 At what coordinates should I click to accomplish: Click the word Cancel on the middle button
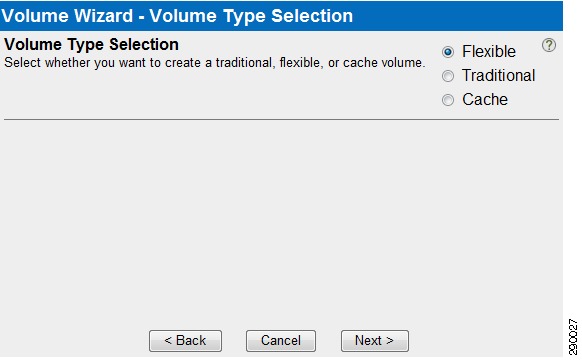(x=281, y=340)
